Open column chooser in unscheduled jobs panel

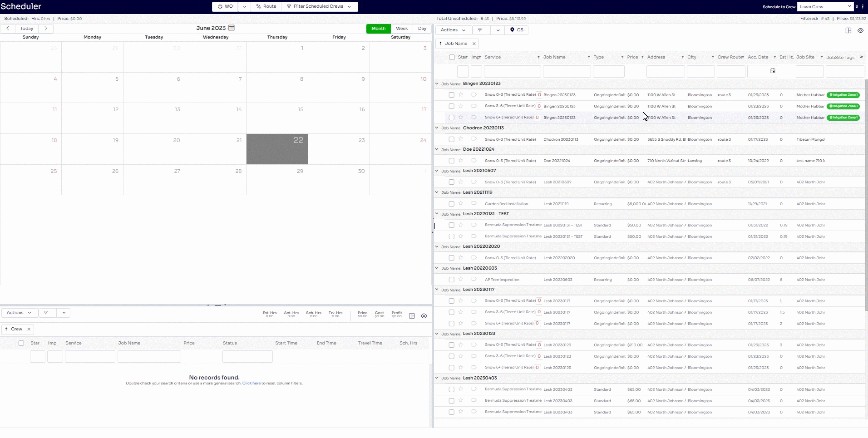[x=848, y=30]
